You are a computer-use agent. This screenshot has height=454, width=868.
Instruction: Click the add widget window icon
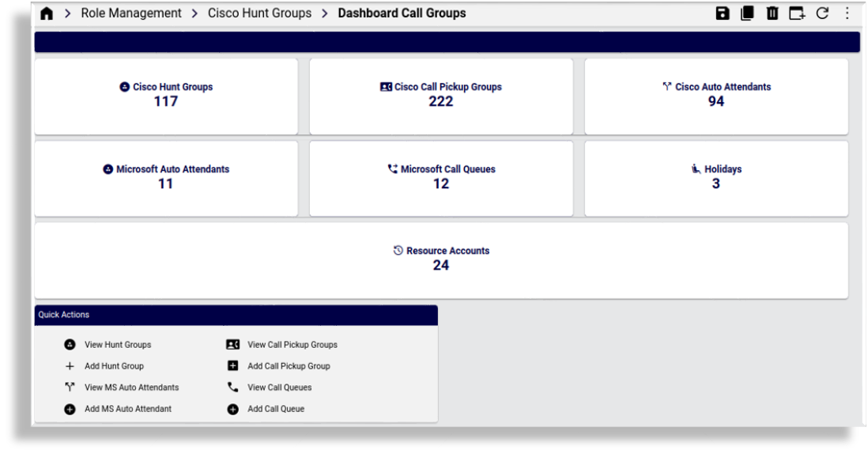pyautogui.click(x=797, y=13)
